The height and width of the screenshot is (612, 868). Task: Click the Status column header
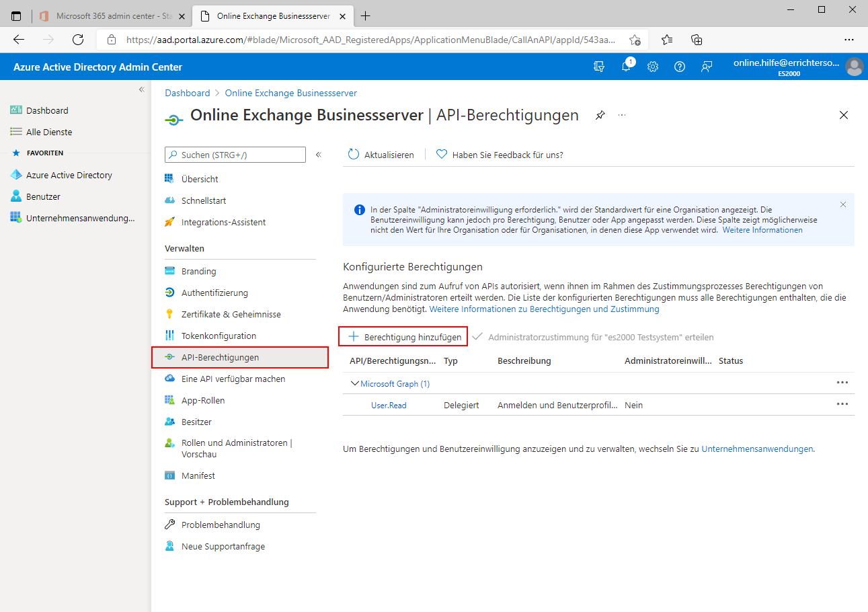731,361
